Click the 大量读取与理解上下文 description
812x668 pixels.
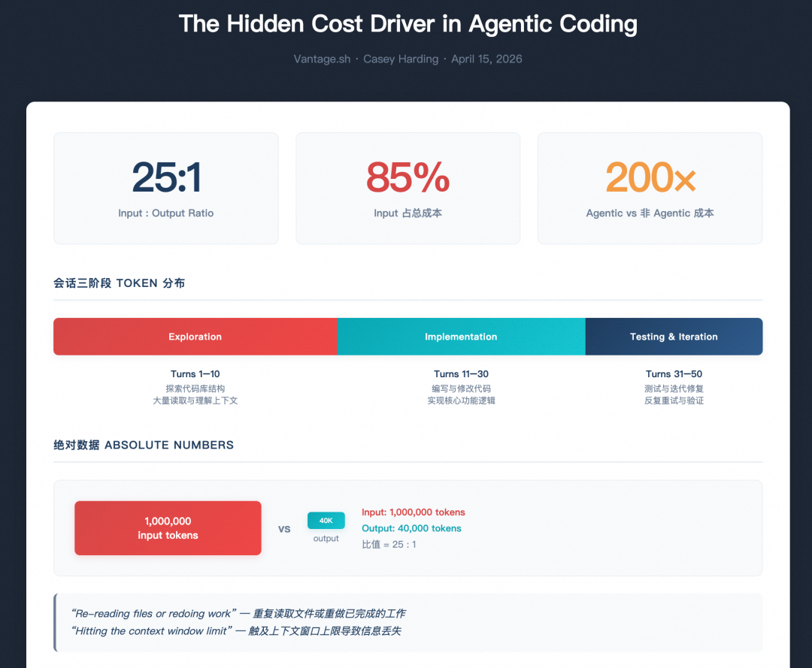point(195,400)
